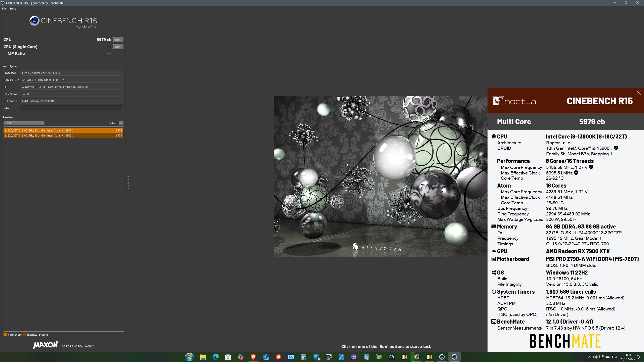644x362 pixels.
Task: Click the Cores x GHz field
Action: pos(72,80)
